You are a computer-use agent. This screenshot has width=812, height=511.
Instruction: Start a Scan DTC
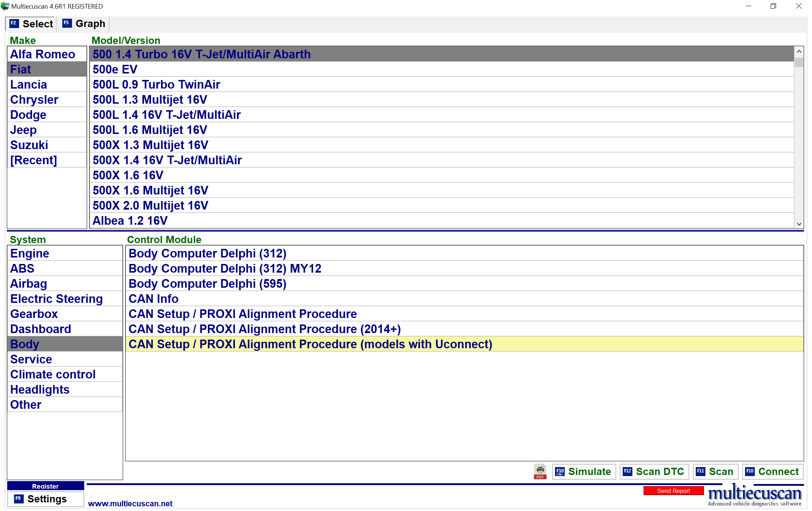[654, 471]
